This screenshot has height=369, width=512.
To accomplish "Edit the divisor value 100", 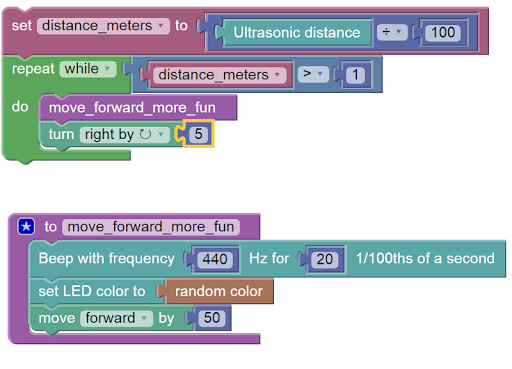I will [443, 32].
